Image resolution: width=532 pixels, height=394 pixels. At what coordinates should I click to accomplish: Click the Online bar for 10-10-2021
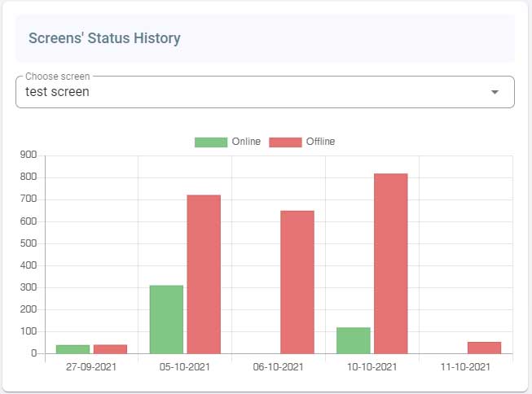click(354, 340)
